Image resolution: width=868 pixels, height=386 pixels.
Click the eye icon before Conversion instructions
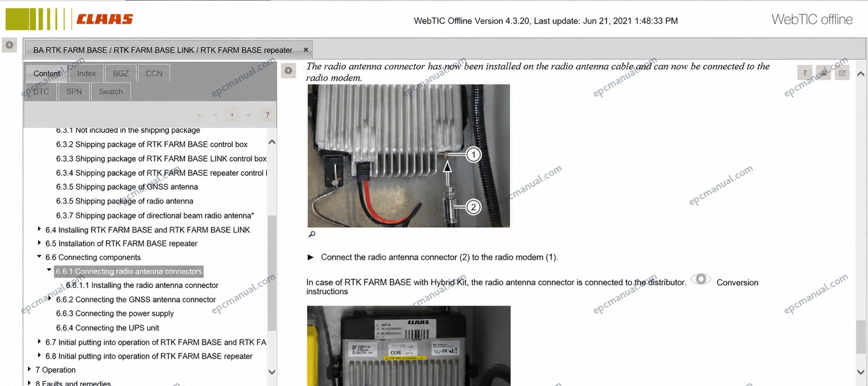click(701, 279)
